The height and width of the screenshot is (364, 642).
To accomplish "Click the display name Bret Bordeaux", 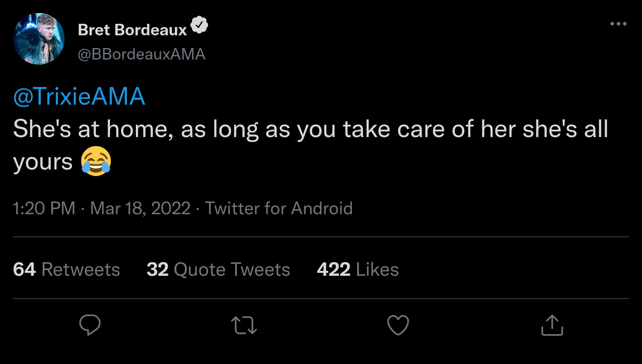I will click(132, 30).
